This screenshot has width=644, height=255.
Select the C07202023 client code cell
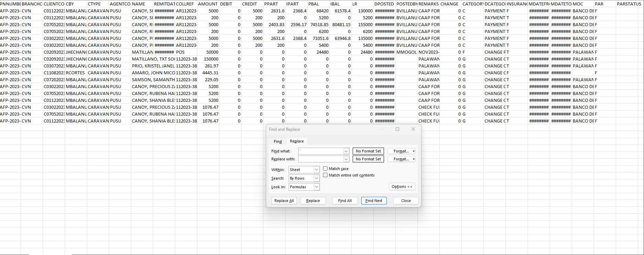(54, 79)
